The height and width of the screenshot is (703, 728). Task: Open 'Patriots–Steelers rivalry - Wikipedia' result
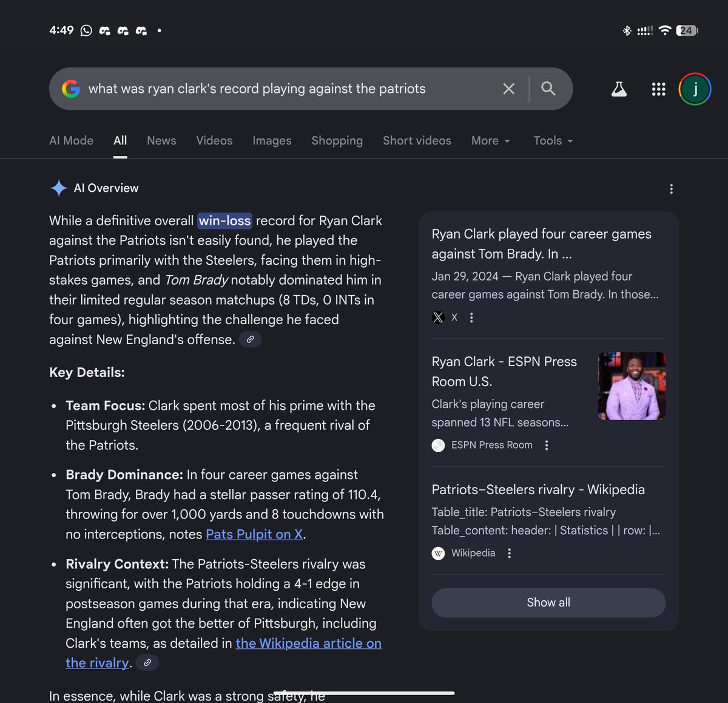pos(538,489)
